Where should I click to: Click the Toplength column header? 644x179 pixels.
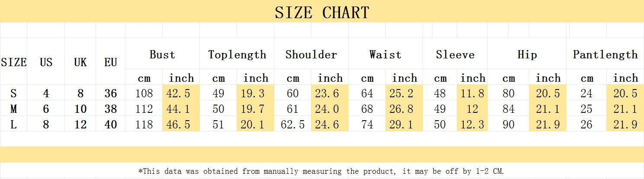(237, 55)
